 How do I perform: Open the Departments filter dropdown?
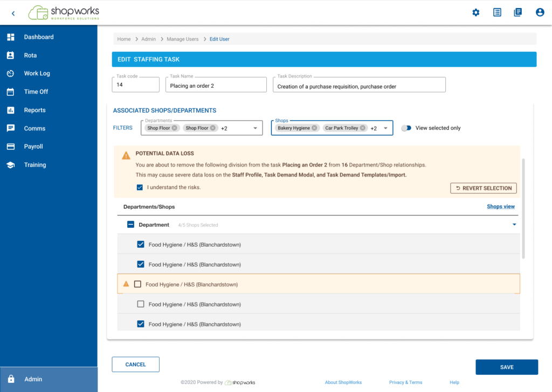pos(255,128)
